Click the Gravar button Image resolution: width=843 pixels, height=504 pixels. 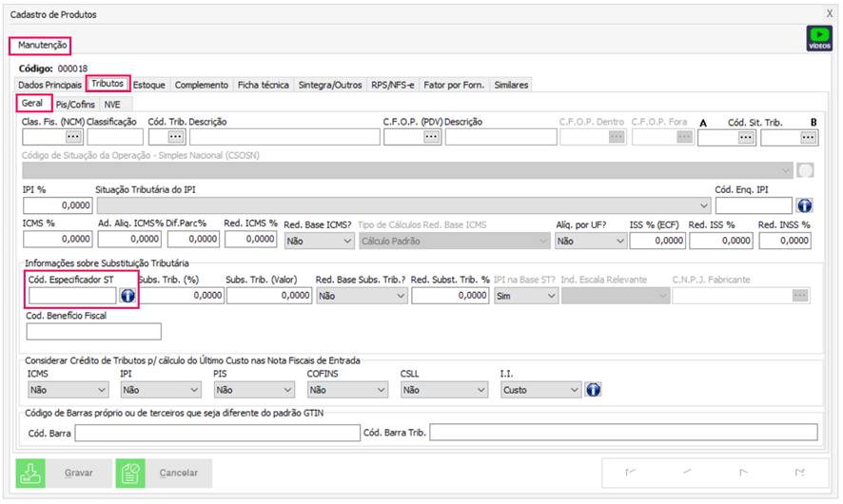tap(62, 473)
